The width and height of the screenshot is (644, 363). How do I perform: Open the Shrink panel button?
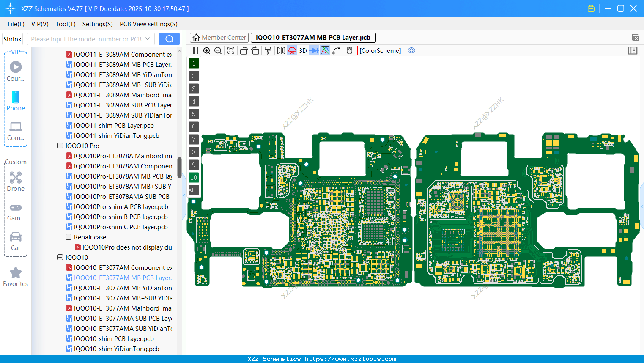(x=12, y=38)
